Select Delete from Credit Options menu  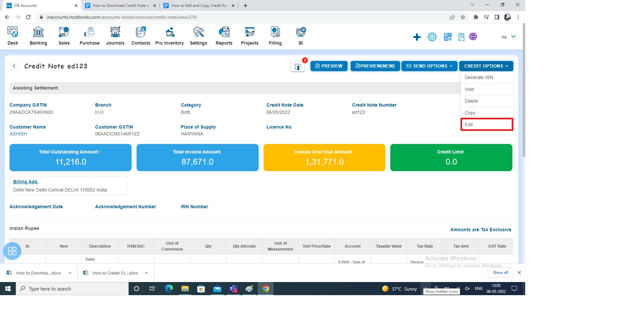[x=487, y=101]
